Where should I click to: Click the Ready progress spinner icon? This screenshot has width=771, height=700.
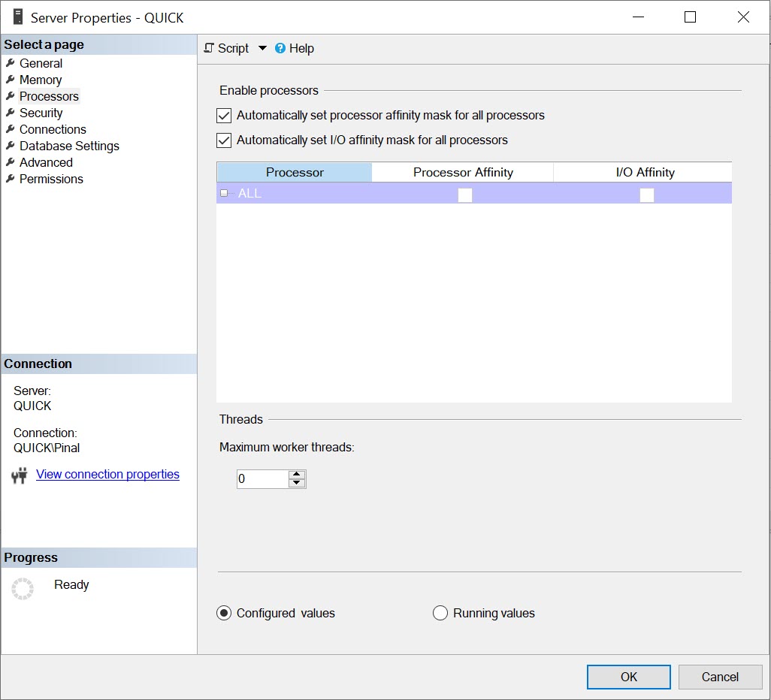(23, 588)
